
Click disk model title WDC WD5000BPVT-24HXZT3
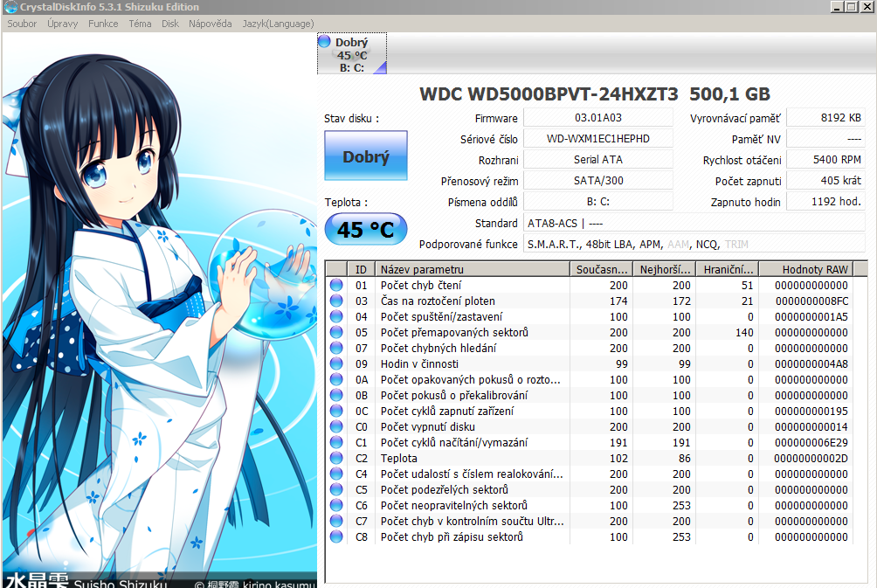(549, 94)
